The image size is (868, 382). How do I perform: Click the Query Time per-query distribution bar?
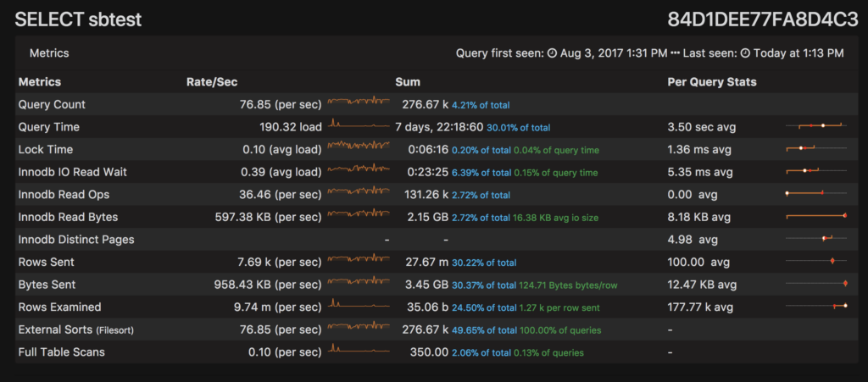coord(815,127)
